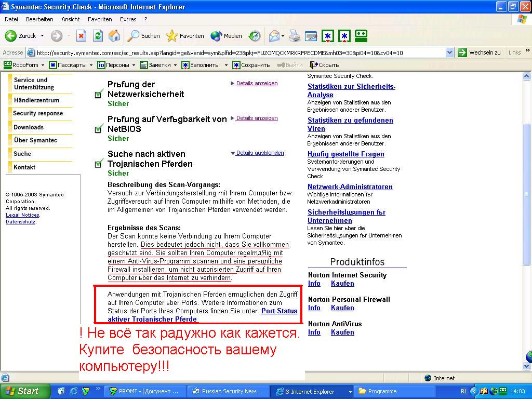Click the Windows Start button
This screenshot has height=399, width=532.
(25, 391)
